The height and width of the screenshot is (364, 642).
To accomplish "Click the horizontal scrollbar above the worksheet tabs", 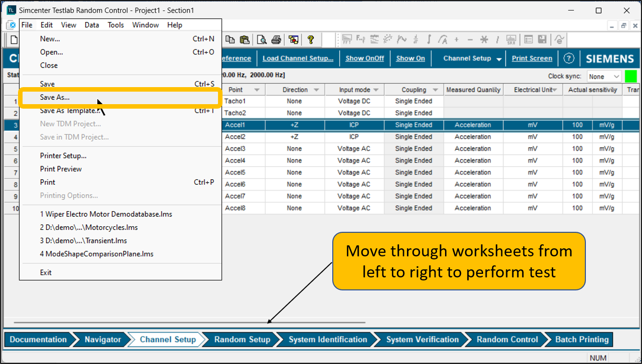I will 189,323.
